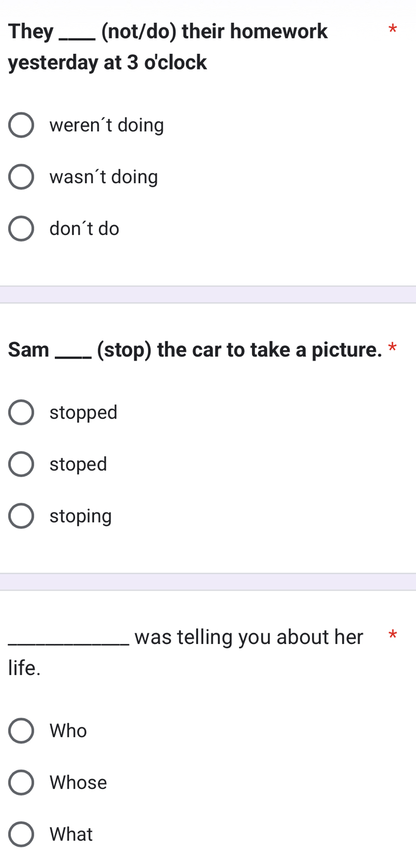
Task: Click the divider between the first two questions
Action: pos(208,293)
